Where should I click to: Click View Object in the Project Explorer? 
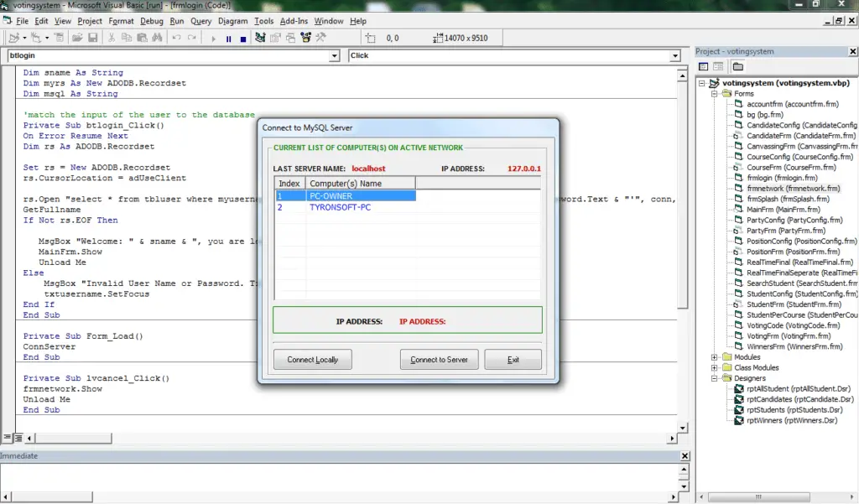click(717, 65)
